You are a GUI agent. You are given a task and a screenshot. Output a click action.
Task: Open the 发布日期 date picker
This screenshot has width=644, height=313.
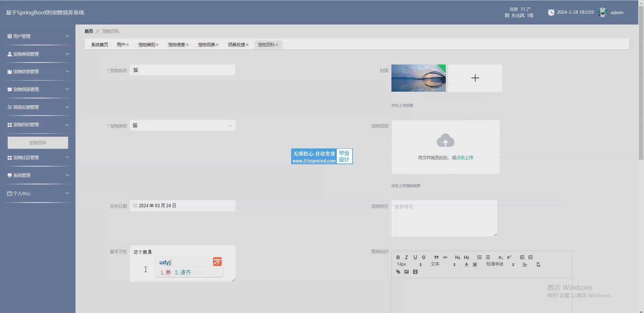pos(183,206)
